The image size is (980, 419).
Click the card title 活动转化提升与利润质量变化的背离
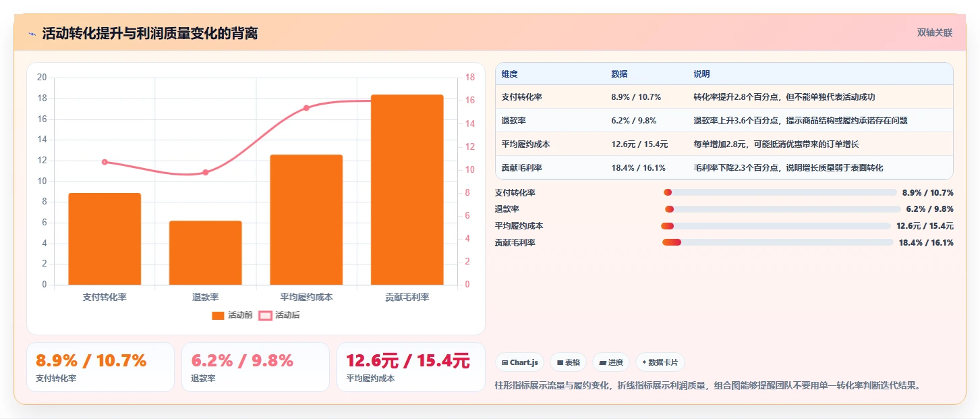150,34
